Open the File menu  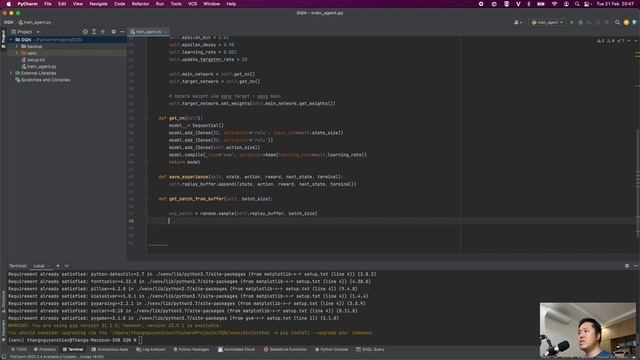coord(48,4)
